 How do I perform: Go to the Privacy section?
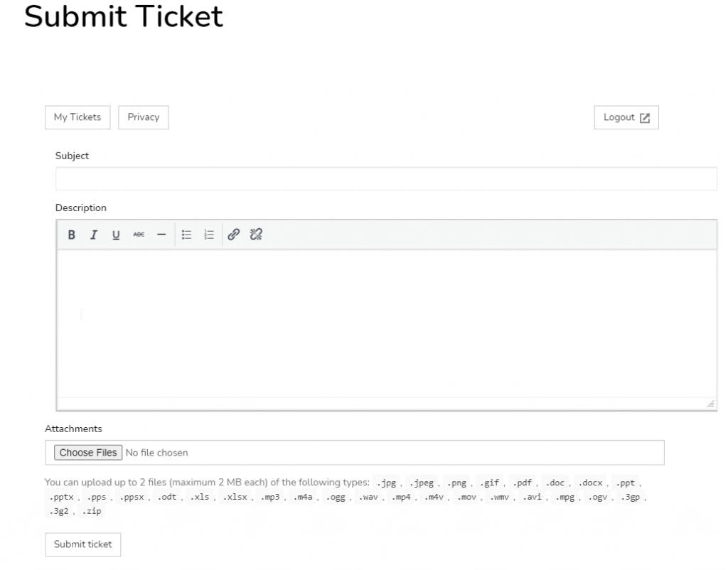tap(143, 117)
